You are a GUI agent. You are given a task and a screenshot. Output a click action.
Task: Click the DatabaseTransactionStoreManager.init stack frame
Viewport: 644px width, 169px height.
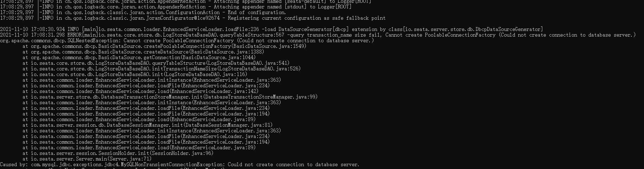[x=170, y=97]
